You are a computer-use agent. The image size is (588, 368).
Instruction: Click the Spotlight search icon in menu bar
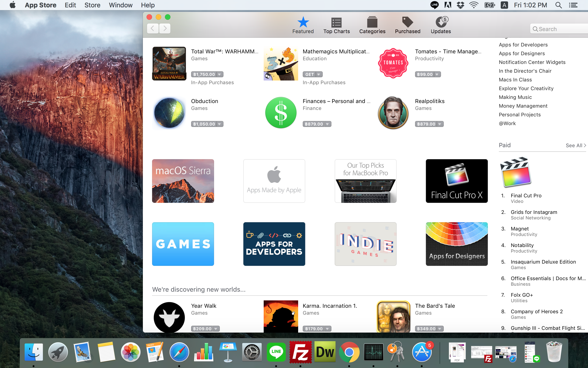559,5
